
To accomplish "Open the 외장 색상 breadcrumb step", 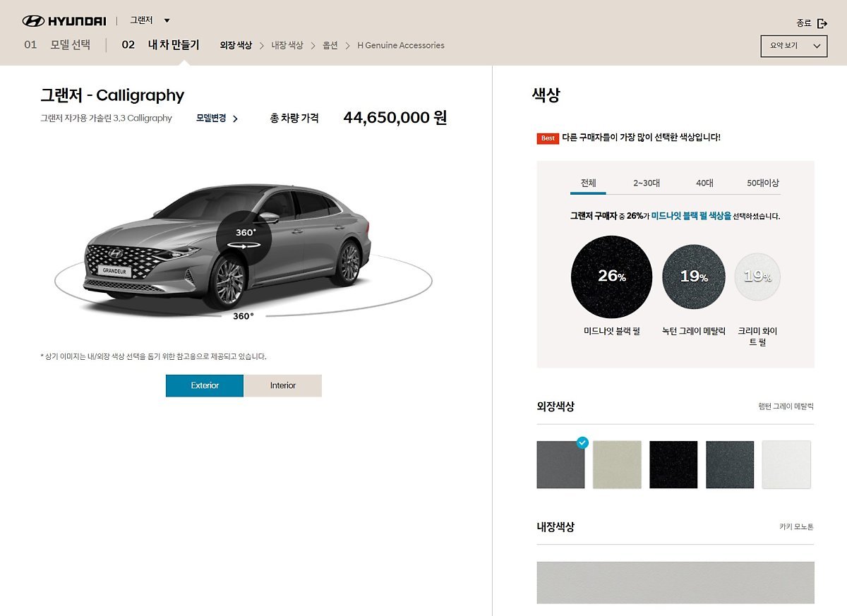I will (236, 45).
